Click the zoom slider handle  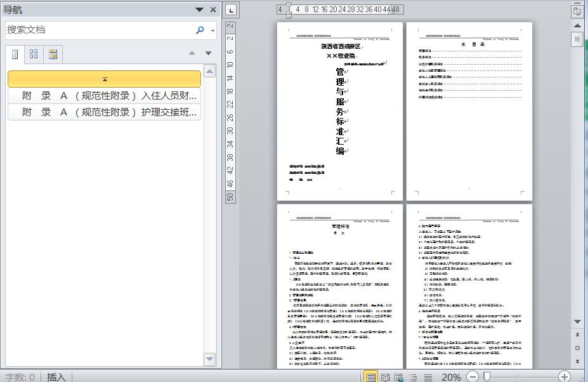pyautogui.click(x=487, y=376)
